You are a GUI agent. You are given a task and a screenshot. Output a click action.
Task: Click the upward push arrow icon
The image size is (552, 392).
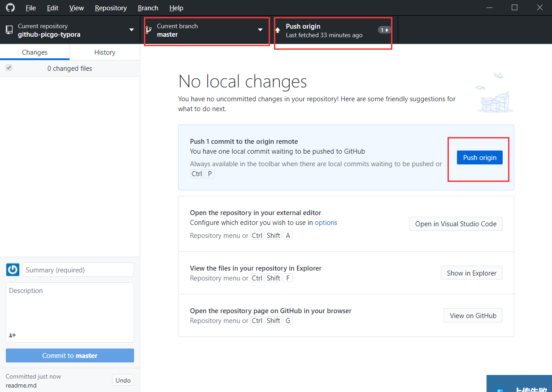pos(278,30)
